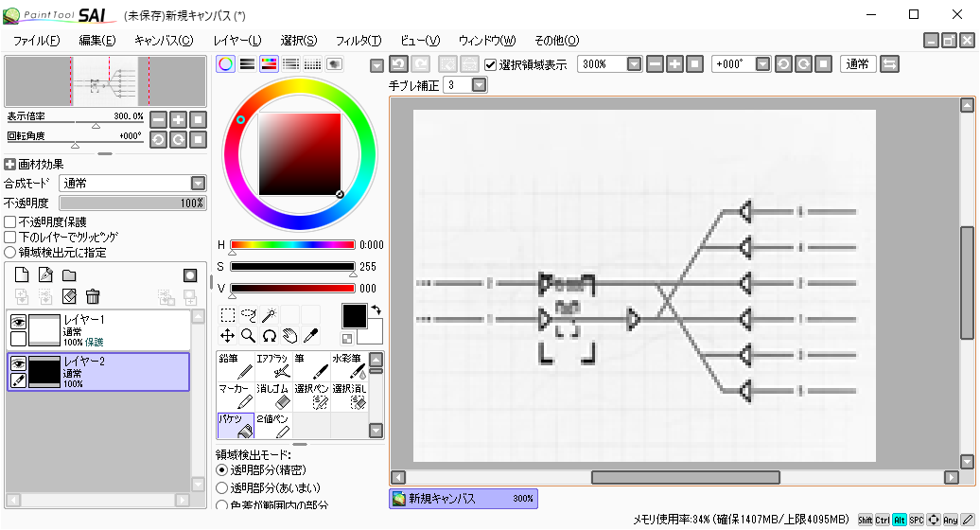Choose the magic wand selection tool

pyautogui.click(x=269, y=315)
